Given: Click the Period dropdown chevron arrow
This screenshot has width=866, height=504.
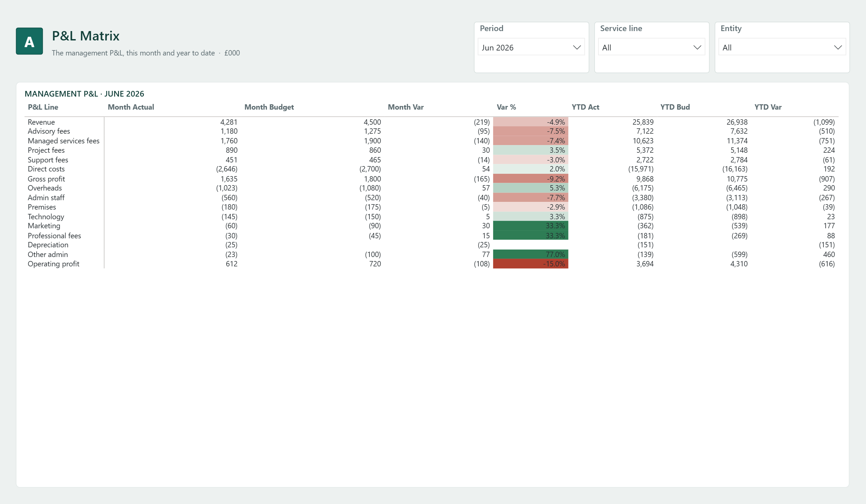Looking at the screenshot, I should tap(577, 47).
